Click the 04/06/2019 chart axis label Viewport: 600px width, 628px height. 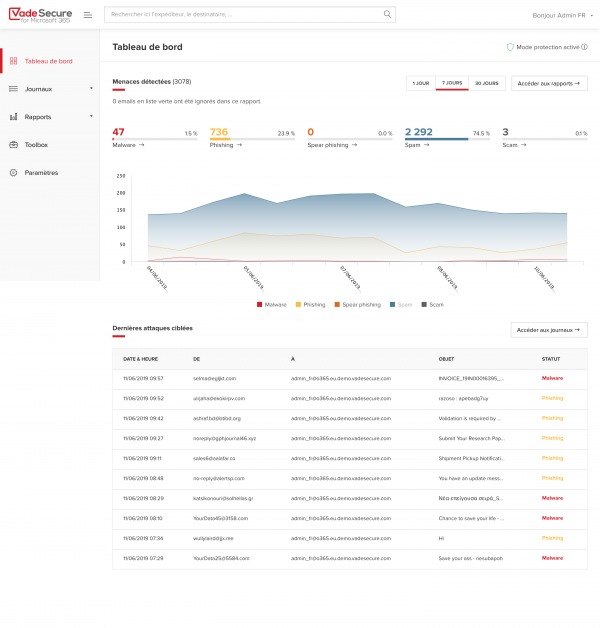coord(157,278)
